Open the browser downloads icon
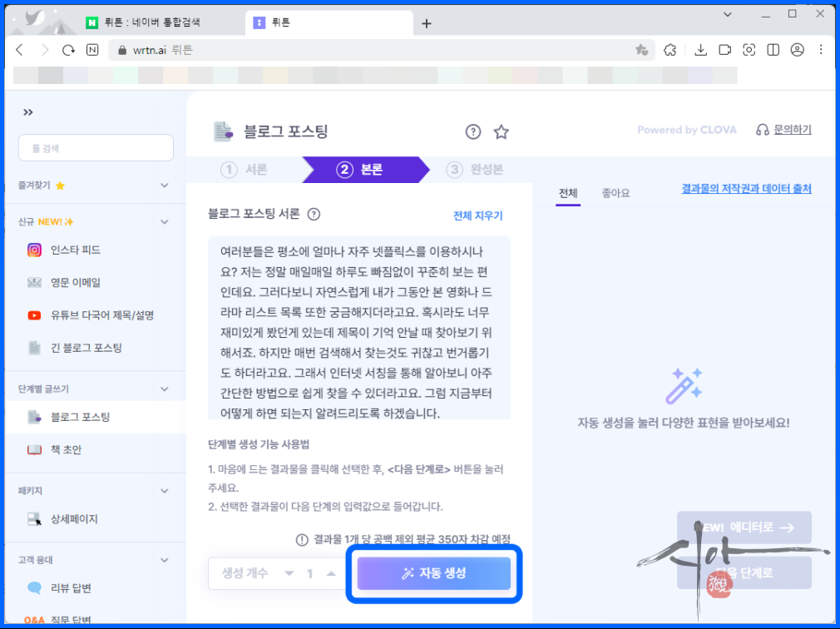This screenshot has height=629, width=840. 700,50
